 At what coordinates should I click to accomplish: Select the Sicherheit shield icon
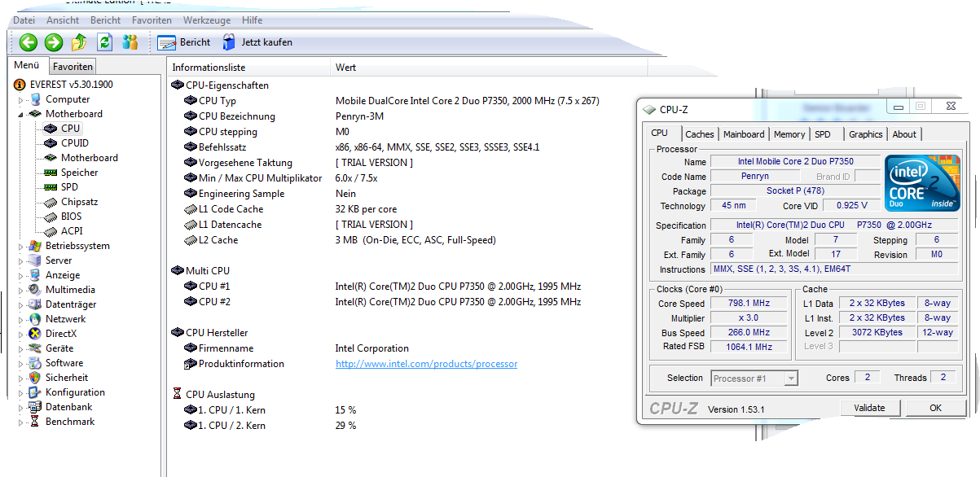coord(34,378)
